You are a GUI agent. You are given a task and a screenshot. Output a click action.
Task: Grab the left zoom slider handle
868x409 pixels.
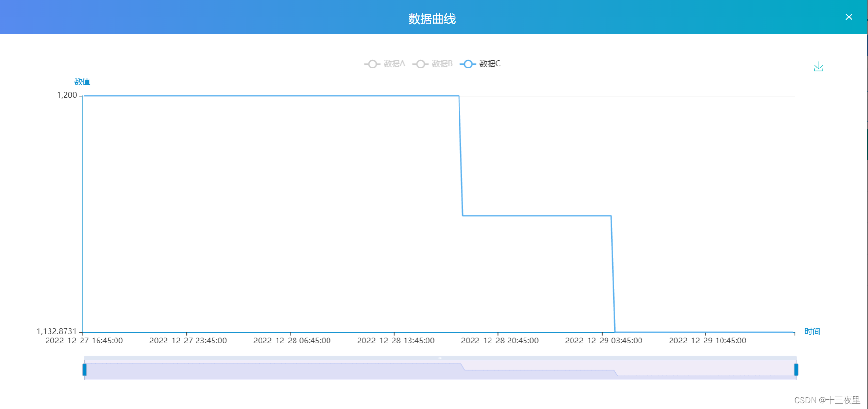(x=85, y=370)
